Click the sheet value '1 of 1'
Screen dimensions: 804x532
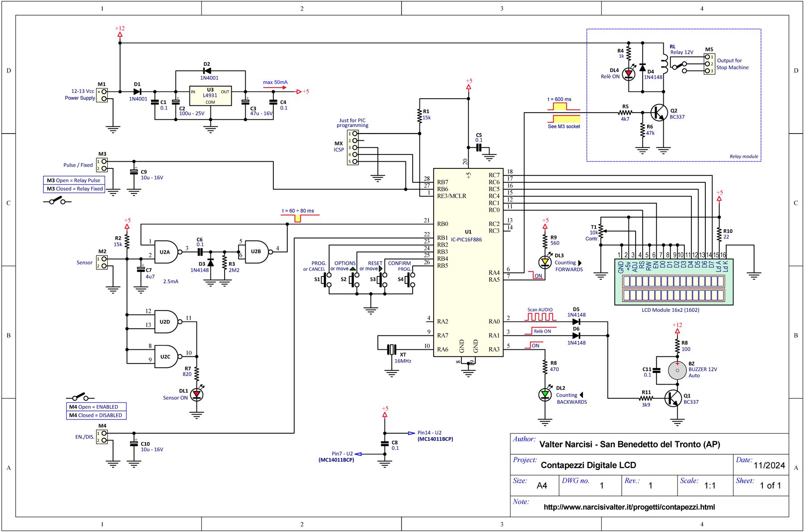click(x=770, y=486)
